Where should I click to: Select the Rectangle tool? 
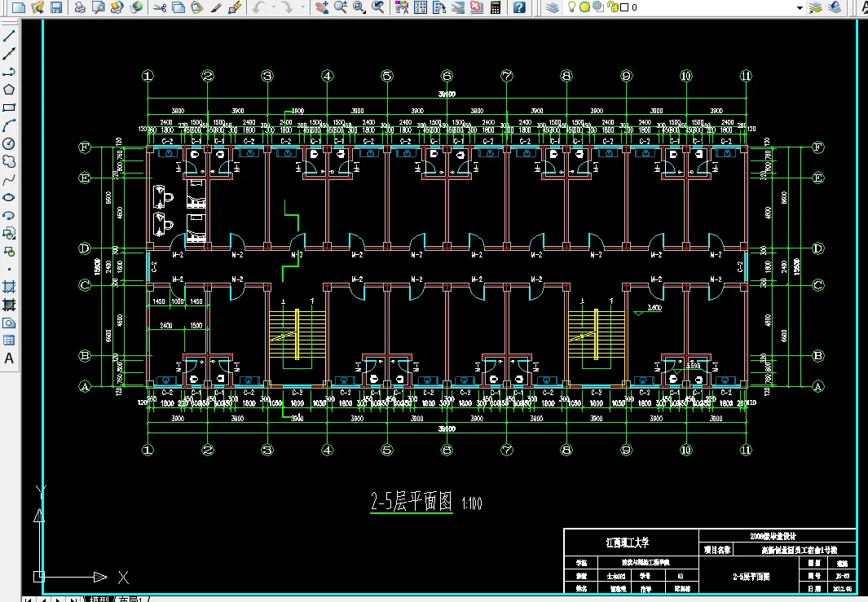(9, 108)
